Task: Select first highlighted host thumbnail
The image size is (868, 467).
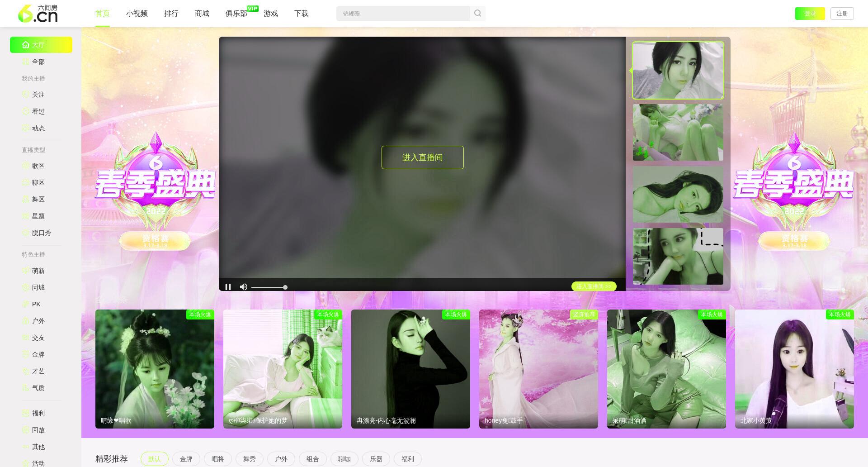Action: coord(678,70)
